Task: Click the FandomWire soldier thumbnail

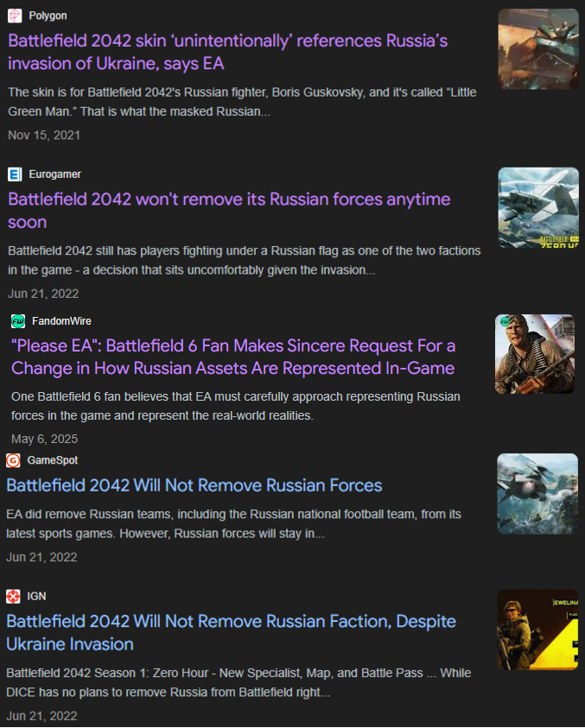Action: click(x=535, y=354)
